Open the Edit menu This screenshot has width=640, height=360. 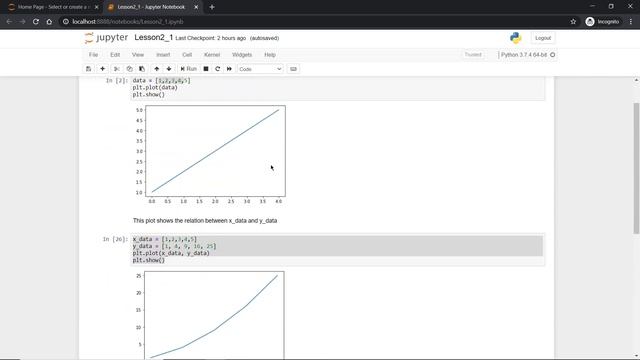(x=115, y=55)
